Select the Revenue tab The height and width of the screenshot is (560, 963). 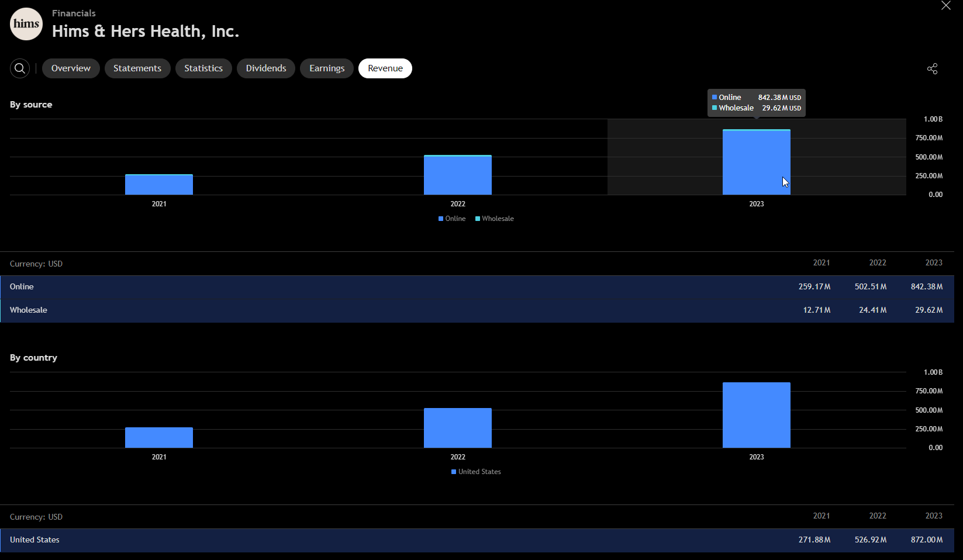point(385,68)
